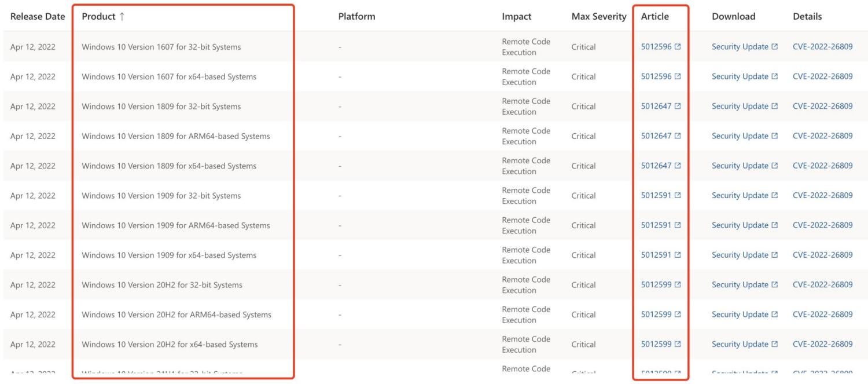Download Security Update for Version 20H2 32-bit
Screen dimensions: 868x384
pyautogui.click(x=745, y=285)
